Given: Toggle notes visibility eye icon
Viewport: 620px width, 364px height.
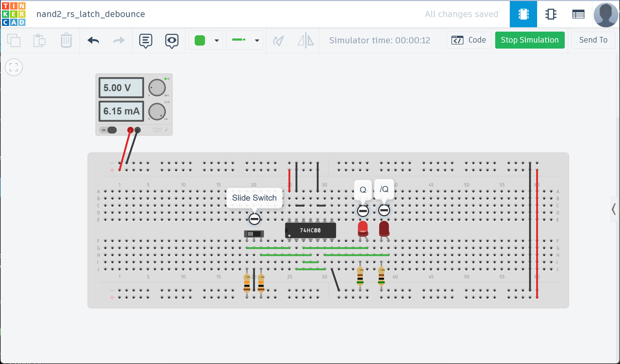Looking at the screenshot, I should pyautogui.click(x=172, y=41).
